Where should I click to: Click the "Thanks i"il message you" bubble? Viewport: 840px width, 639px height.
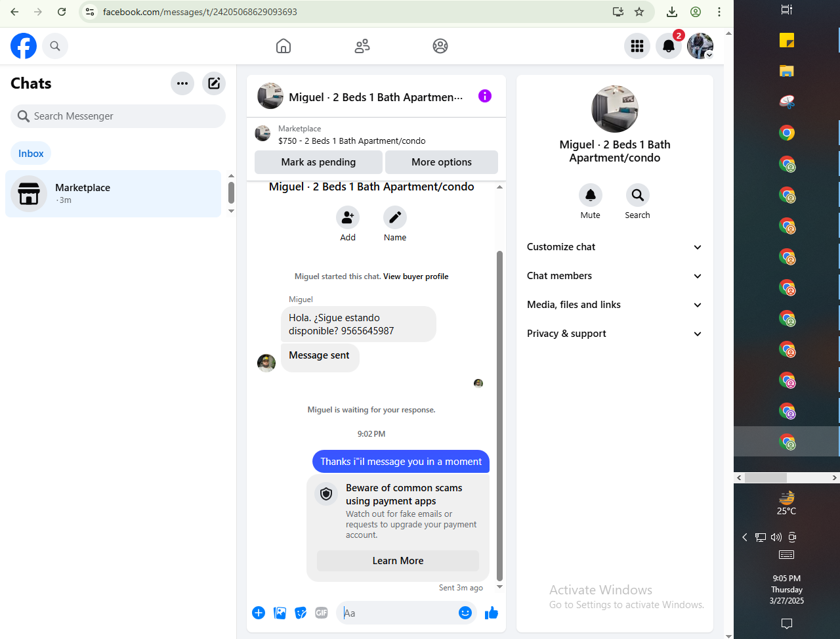401,462
